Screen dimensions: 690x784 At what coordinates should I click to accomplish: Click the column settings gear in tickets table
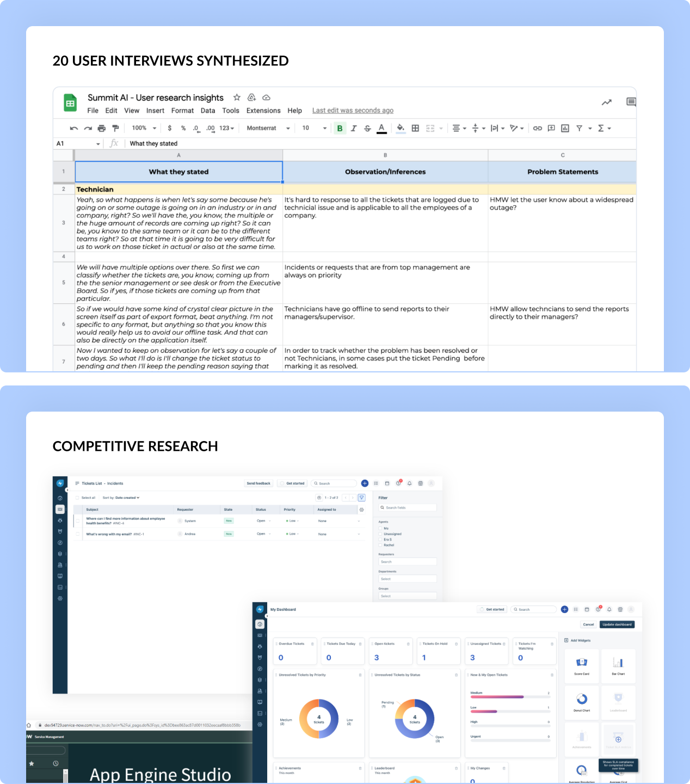[362, 510]
